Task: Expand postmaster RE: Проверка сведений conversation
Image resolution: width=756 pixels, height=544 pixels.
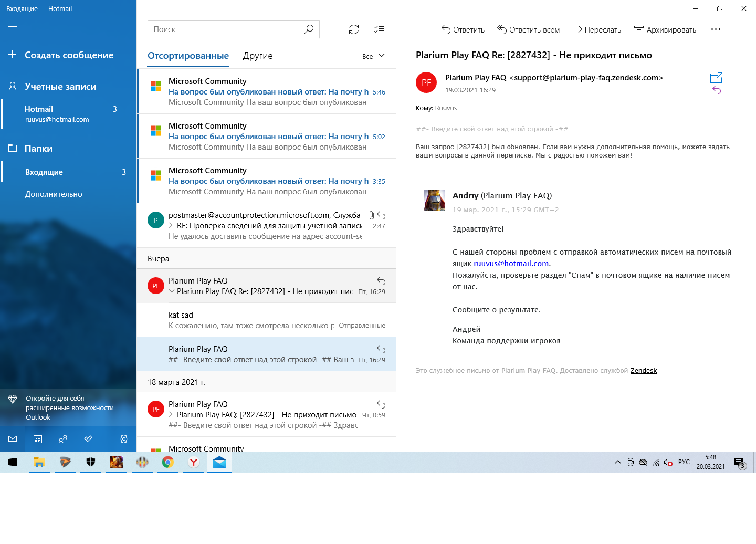Action: pyautogui.click(x=171, y=226)
